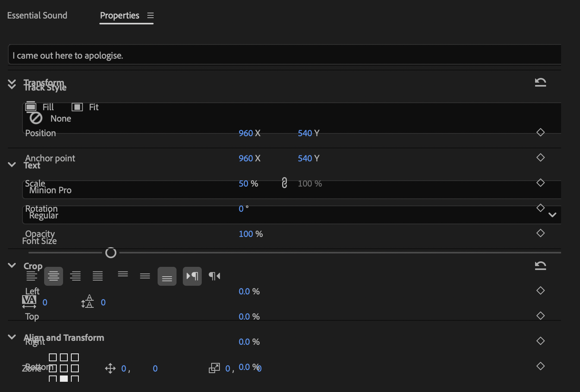Collapse the Align and Transform section
Screen dimensions: 580x392
tap(11, 337)
